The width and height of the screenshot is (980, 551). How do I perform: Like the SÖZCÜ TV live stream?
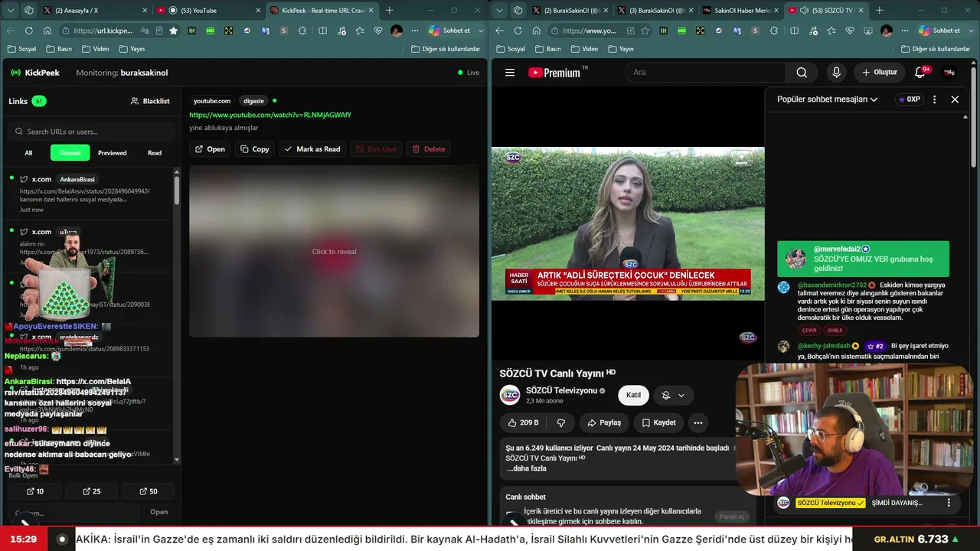click(x=523, y=422)
